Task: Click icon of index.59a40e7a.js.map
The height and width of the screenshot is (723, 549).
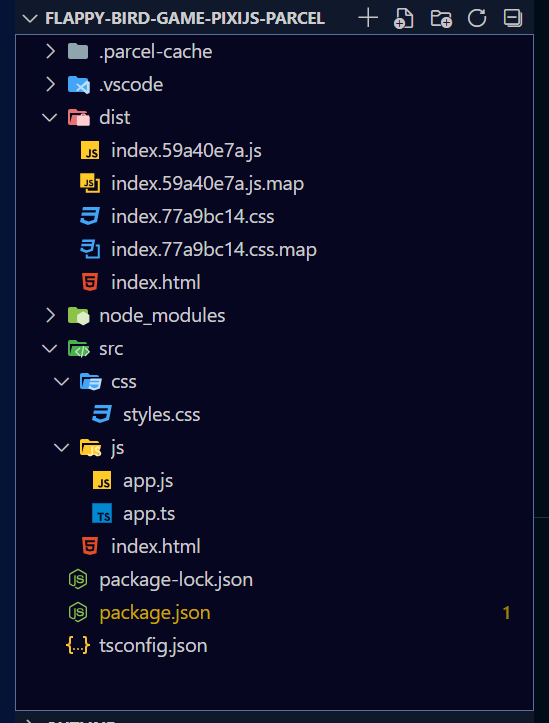Action: pos(90,184)
